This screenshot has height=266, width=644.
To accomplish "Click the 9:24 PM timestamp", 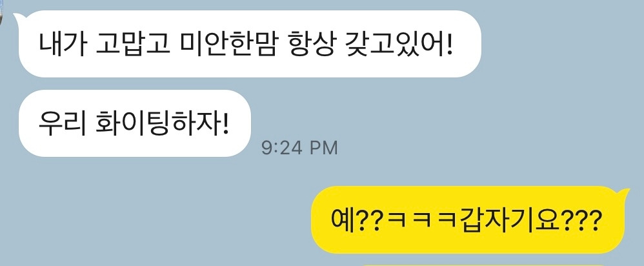I will click(x=299, y=148).
